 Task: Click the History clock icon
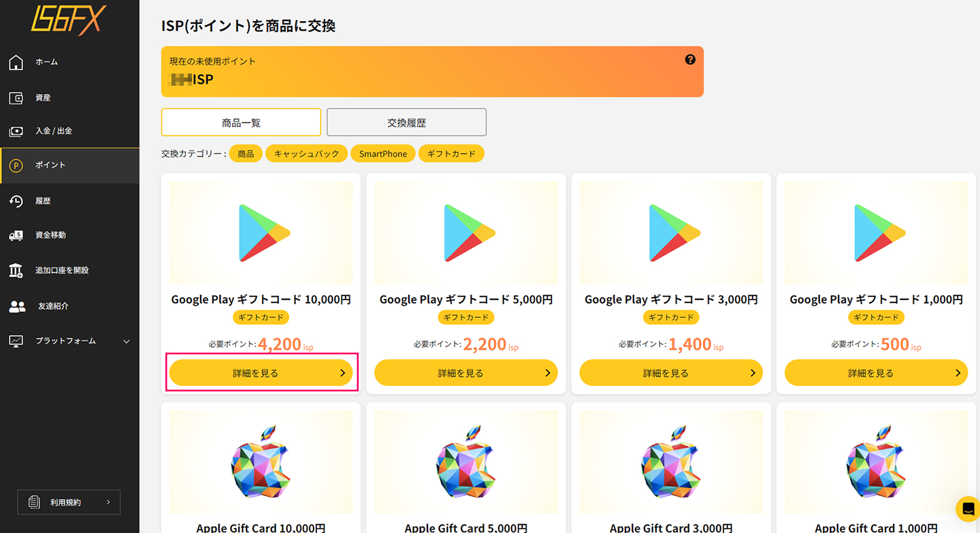[x=16, y=201]
